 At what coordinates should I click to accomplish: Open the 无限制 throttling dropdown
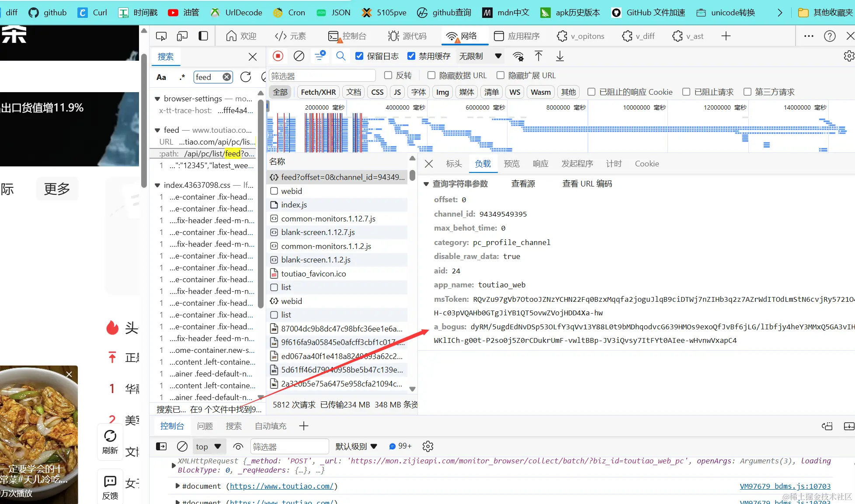pyautogui.click(x=480, y=56)
